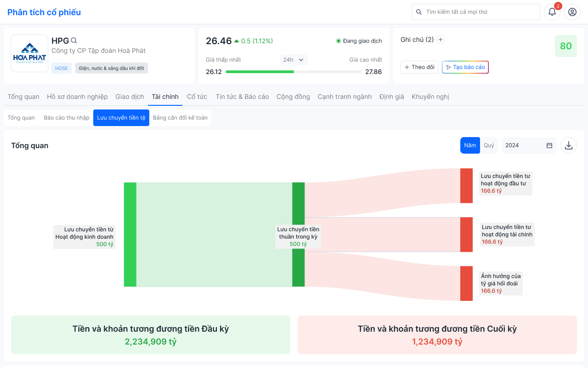
Task: Click the price range progress bar
Action: (x=293, y=72)
